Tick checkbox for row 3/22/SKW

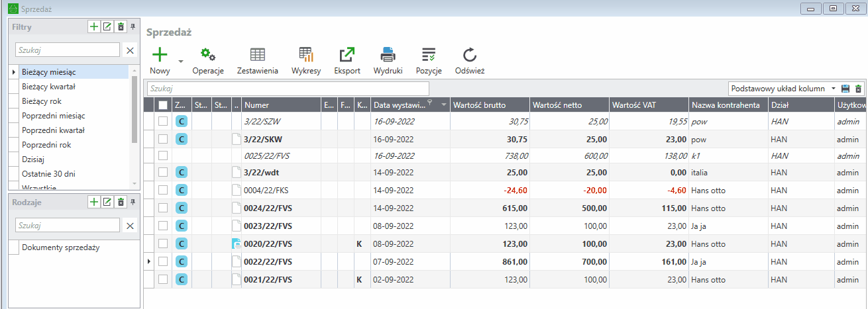click(163, 139)
